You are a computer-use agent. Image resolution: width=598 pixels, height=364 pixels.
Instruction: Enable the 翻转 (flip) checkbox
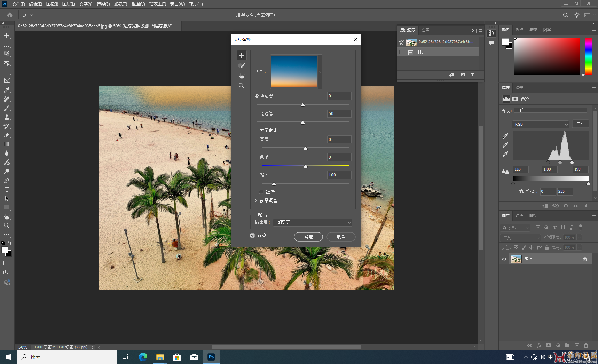(x=261, y=192)
